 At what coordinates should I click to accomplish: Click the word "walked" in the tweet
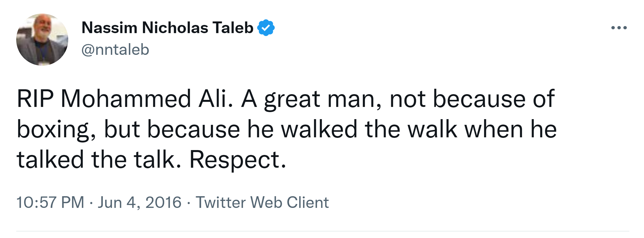point(319,129)
